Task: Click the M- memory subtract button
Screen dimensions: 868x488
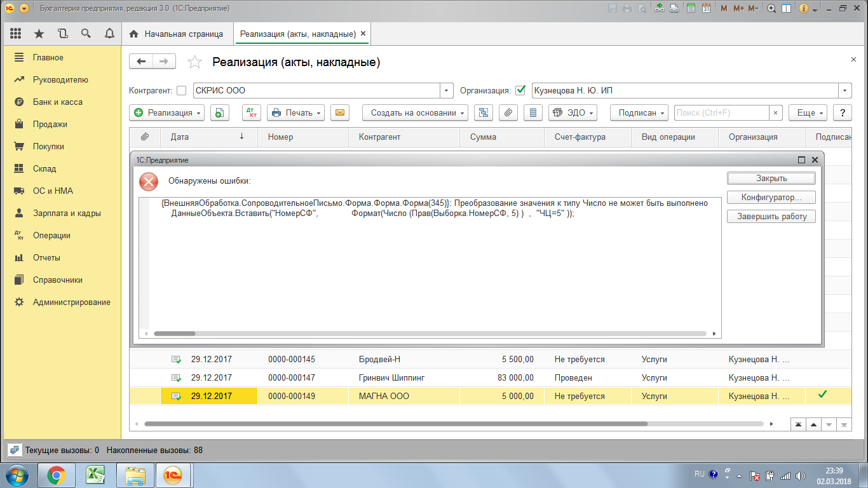Action: pos(753,9)
